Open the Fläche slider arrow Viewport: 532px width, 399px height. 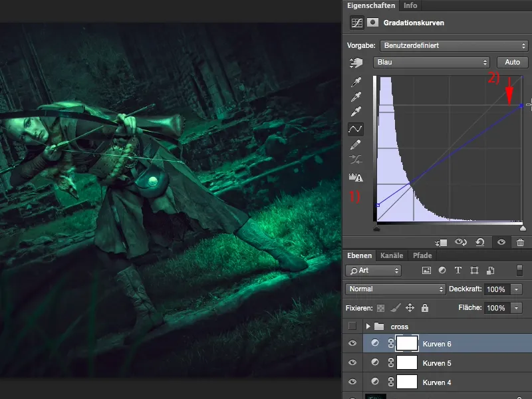pyautogui.click(x=517, y=308)
